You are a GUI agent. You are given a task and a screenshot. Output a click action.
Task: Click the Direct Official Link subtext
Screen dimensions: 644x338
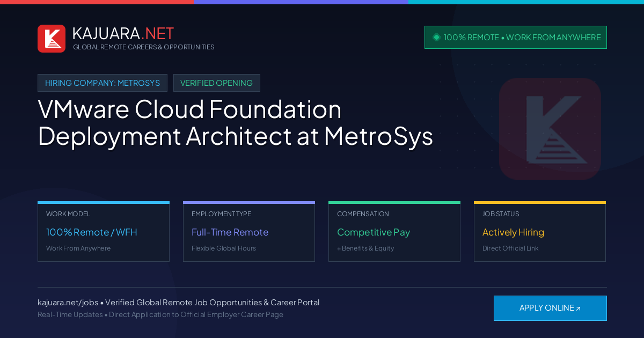(510, 248)
